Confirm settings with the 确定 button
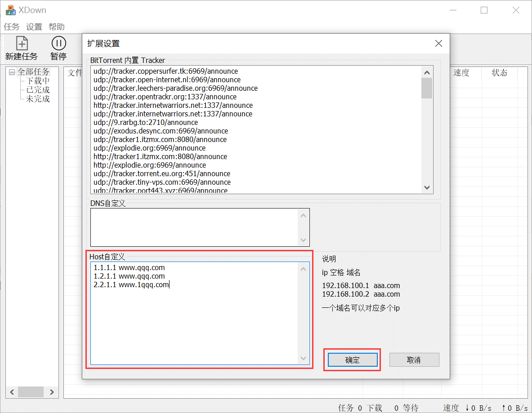The width and height of the screenshot is (532, 413). coord(352,360)
